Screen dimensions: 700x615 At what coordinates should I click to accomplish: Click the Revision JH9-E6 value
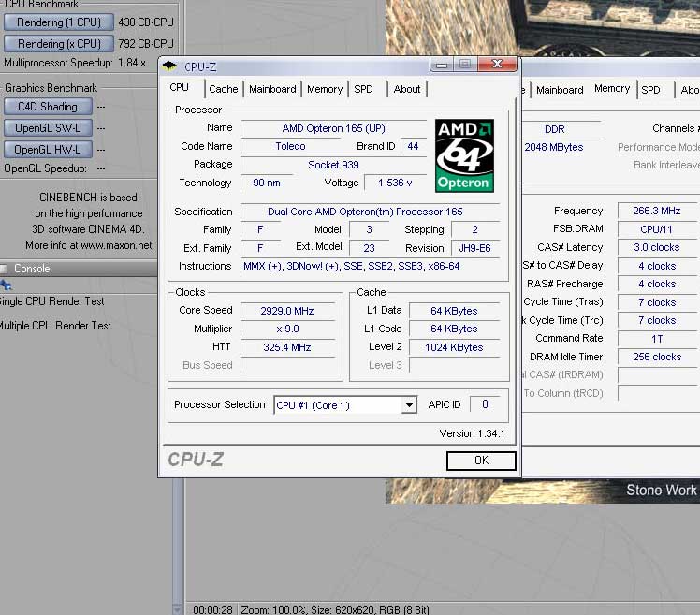click(x=474, y=248)
